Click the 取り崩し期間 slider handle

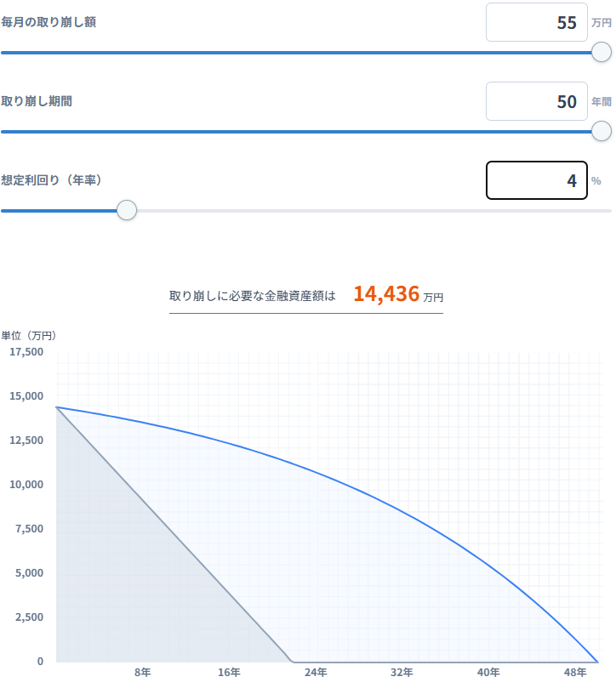[602, 131]
